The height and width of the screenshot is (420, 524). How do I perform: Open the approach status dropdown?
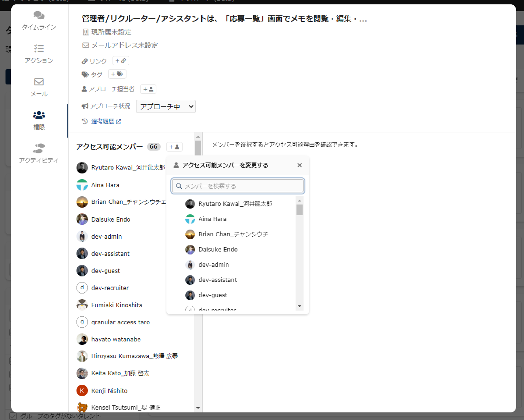(166, 106)
